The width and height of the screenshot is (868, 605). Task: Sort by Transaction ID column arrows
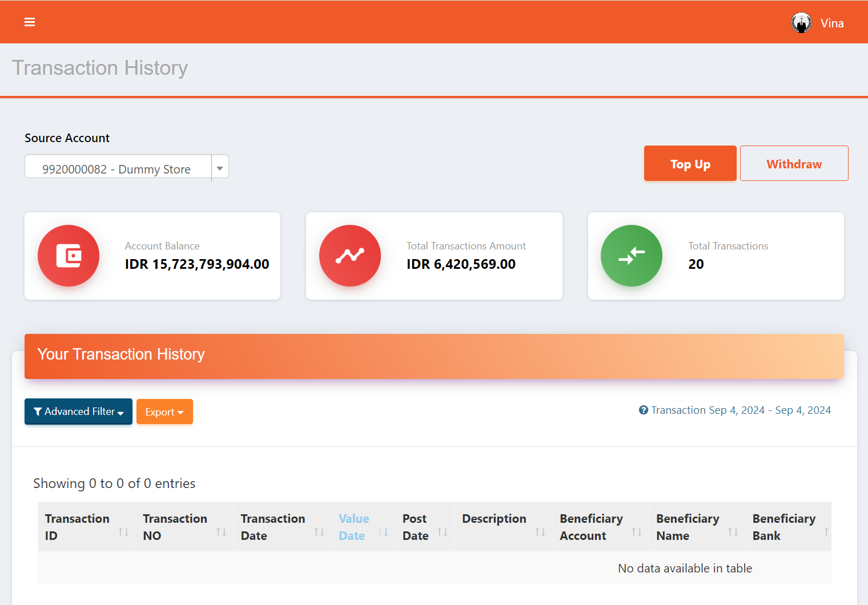click(x=123, y=532)
